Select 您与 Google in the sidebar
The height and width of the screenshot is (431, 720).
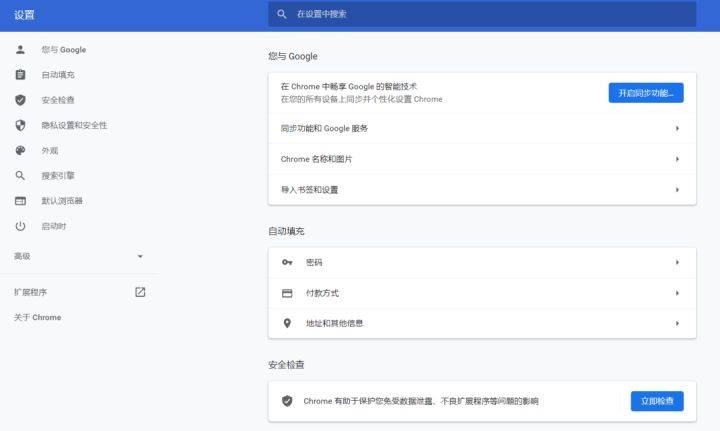[x=64, y=50]
